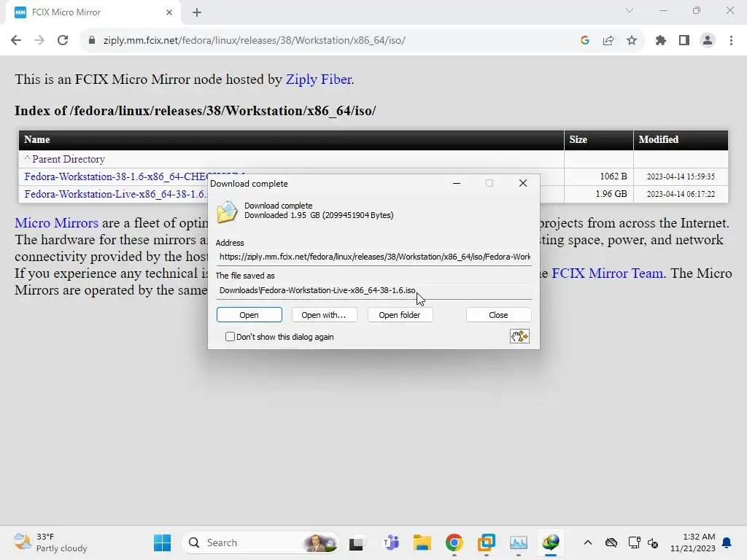Open the Fedora-Workstation-Live ISO link

pos(116,194)
